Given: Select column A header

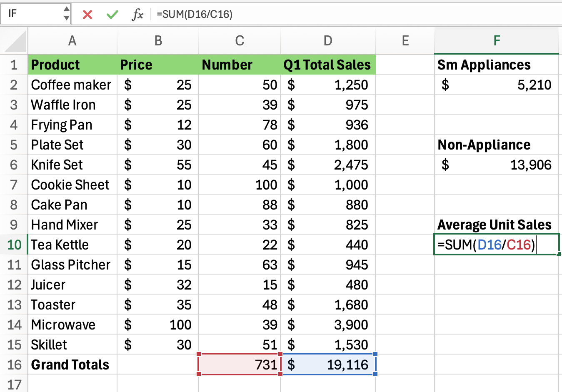Looking at the screenshot, I should [72, 40].
